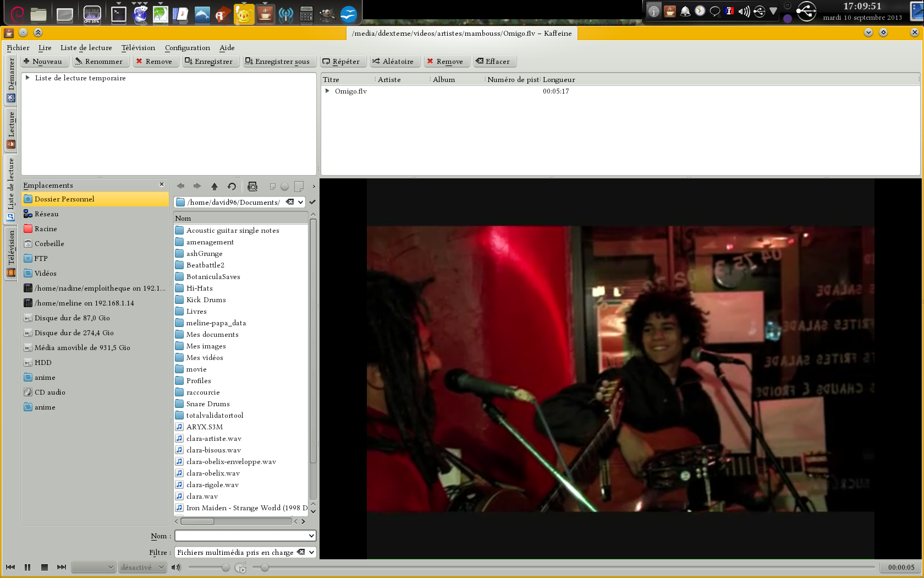
Task: Stop playback with the stop button
Action: pyautogui.click(x=45, y=567)
